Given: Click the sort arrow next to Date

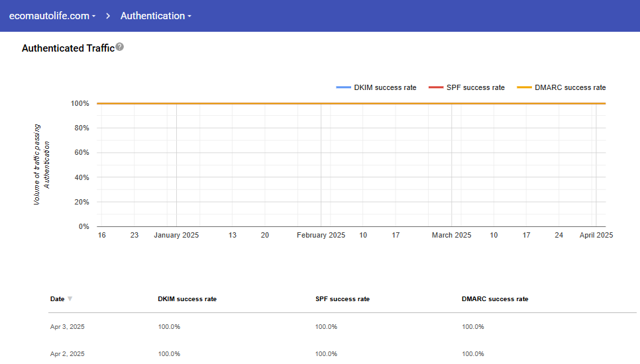Looking at the screenshot, I should pos(70,299).
